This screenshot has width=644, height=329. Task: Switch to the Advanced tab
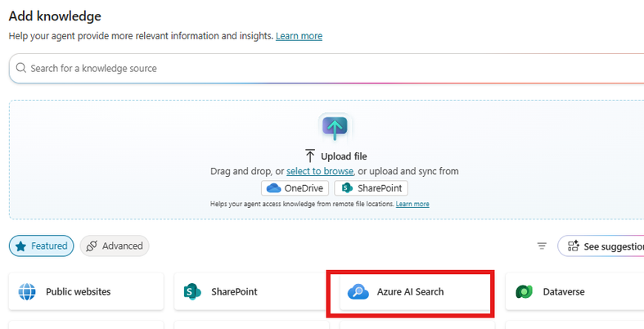pos(115,246)
